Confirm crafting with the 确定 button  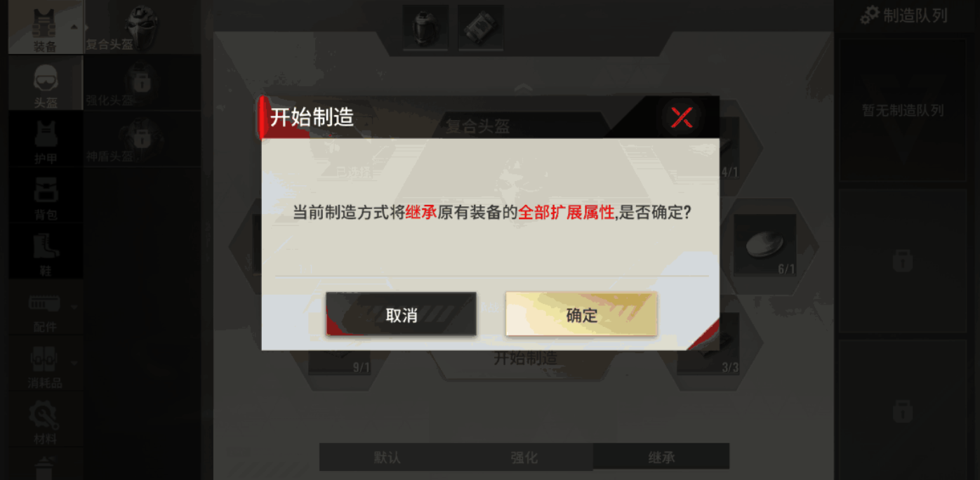pos(581,314)
